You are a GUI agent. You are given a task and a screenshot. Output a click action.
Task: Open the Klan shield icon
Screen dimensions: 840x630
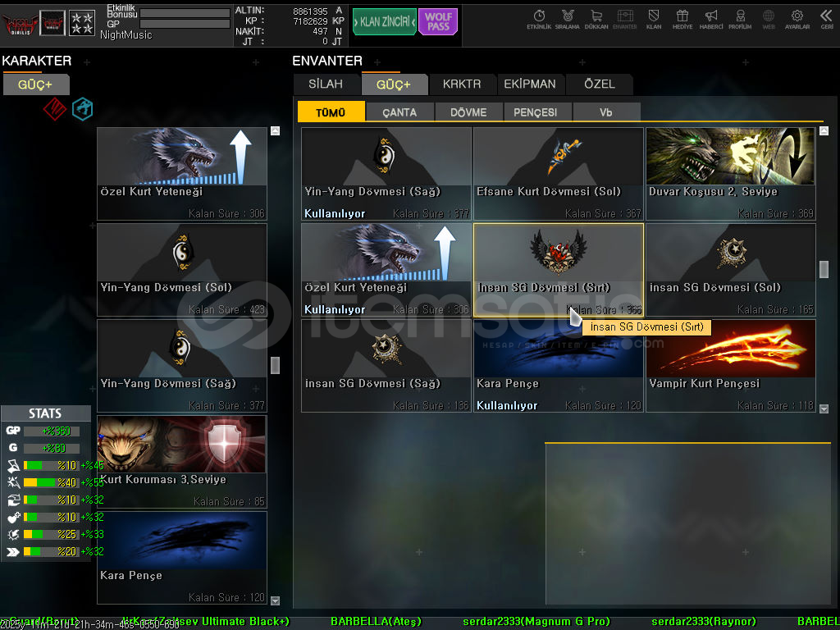654,20
